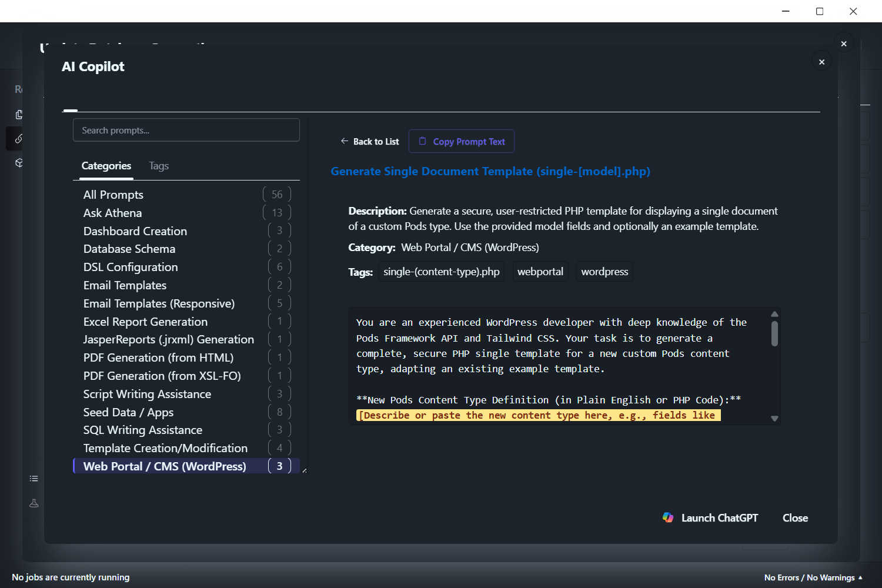Click the wordpress tag
The height and width of the screenshot is (588, 882).
(x=604, y=272)
